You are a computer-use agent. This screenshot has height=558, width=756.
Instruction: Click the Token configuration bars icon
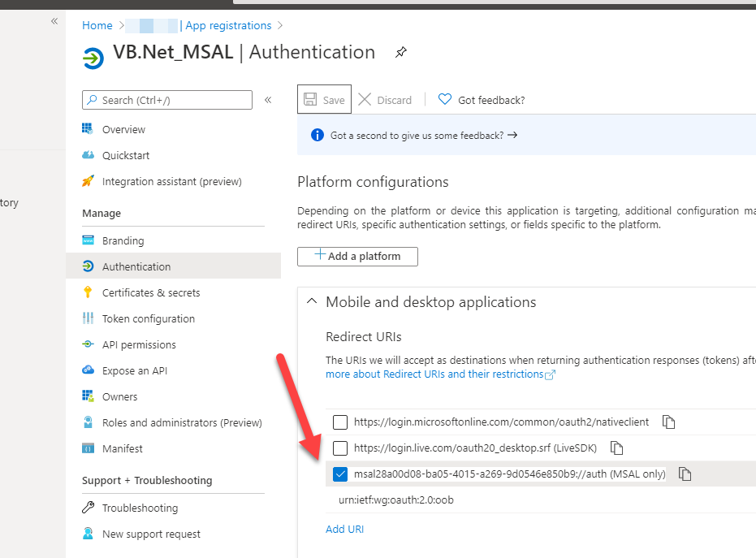click(88, 318)
